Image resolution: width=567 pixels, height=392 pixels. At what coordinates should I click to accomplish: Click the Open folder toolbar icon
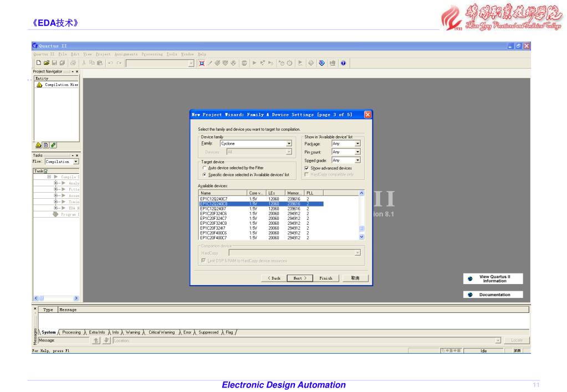pyautogui.click(x=47, y=63)
